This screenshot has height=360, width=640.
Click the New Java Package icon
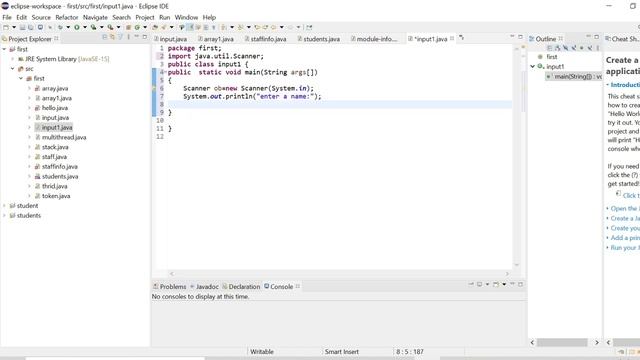[x=128, y=27]
